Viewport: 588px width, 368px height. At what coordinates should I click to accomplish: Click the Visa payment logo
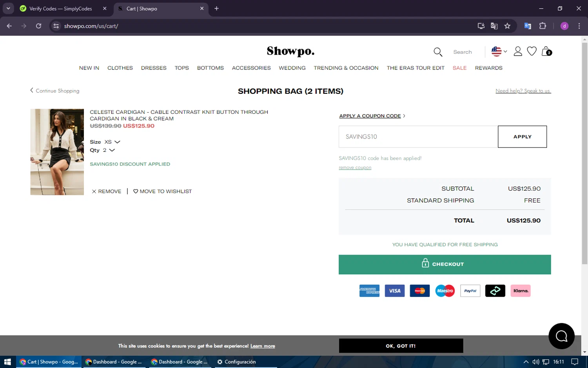pos(395,291)
